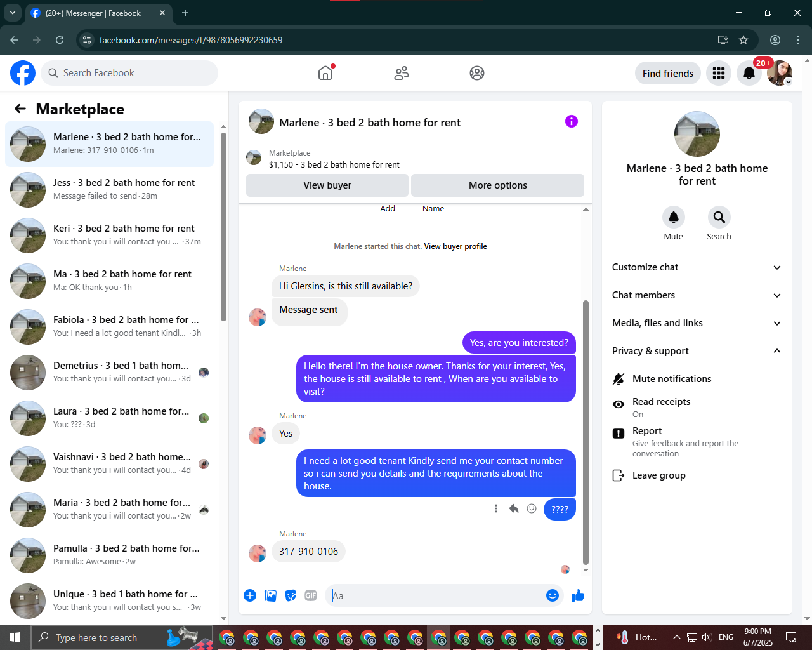Open the Friends icon in top navigation
Image resolution: width=812 pixels, height=650 pixels.
(x=402, y=73)
